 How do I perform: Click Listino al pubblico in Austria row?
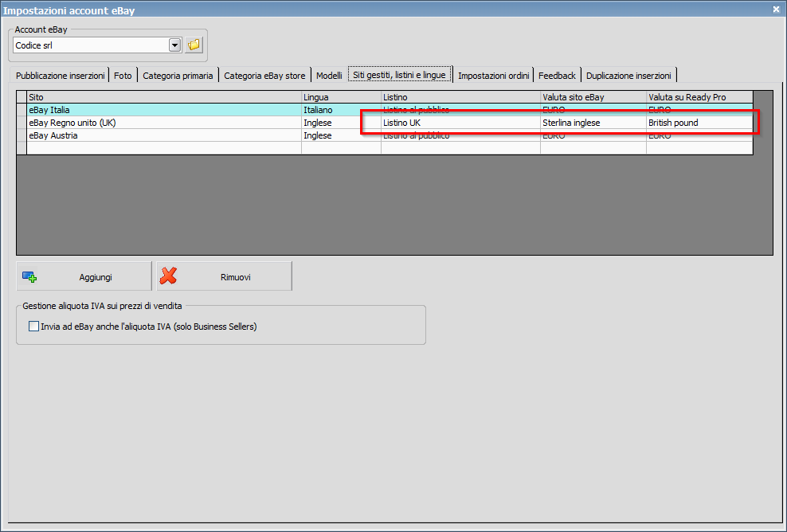460,135
